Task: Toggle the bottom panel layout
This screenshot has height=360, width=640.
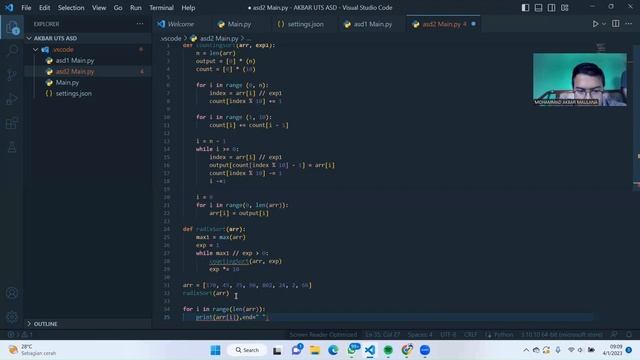Action: point(538,8)
